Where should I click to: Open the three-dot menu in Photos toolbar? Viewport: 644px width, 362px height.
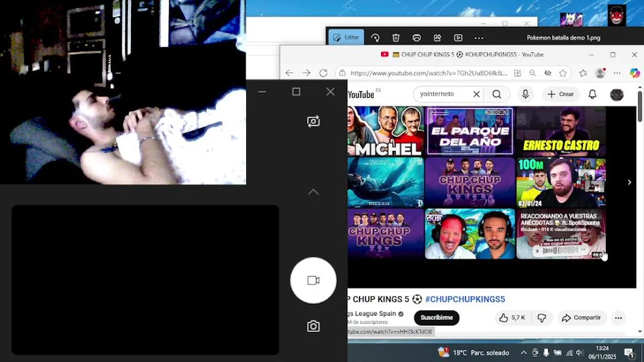pos(479,38)
